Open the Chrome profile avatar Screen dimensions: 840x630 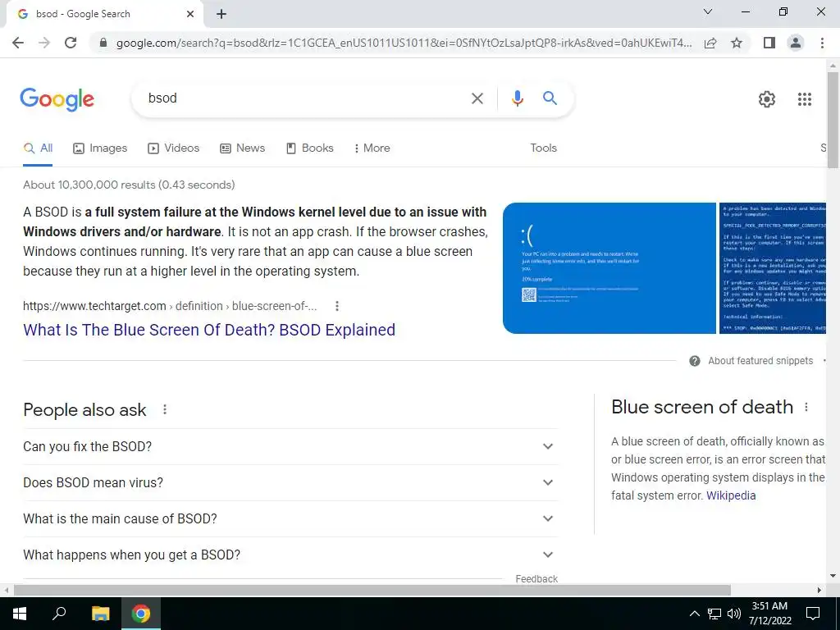pos(796,43)
